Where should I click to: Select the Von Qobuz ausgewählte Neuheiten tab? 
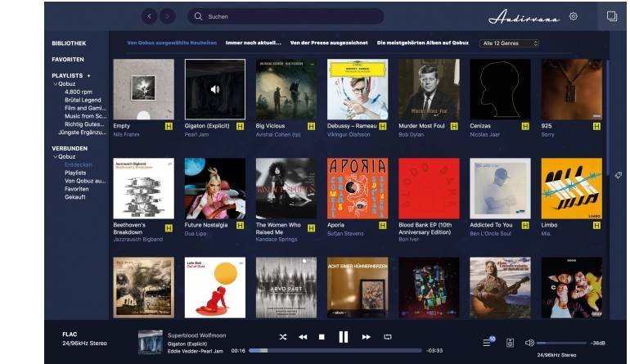click(x=172, y=43)
